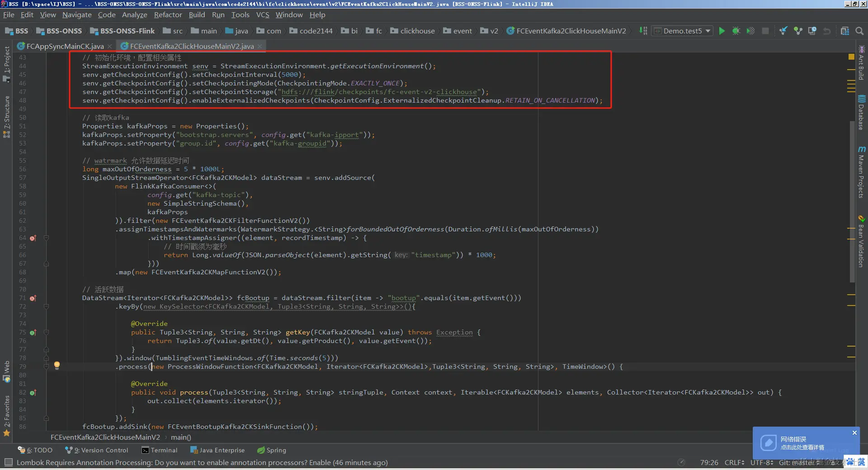868x470 pixels.
Task: Click the gutter override marker on line 71
Action: (33, 298)
